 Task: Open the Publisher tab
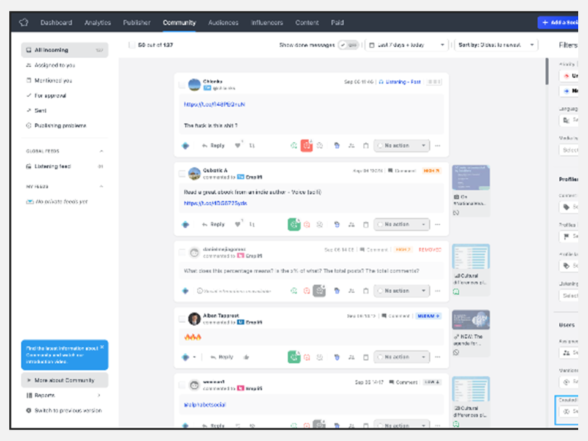pos(137,22)
